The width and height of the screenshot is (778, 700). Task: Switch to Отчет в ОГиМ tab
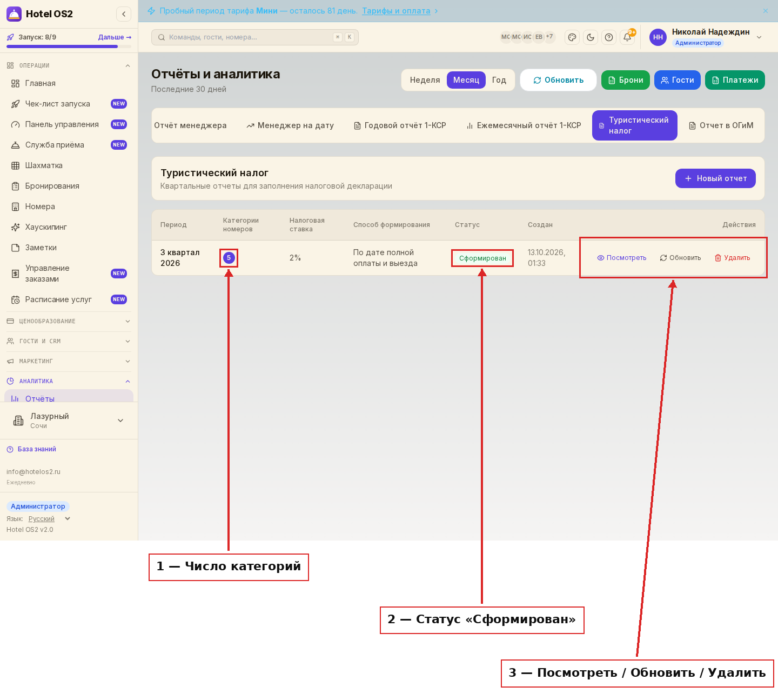tap(721, 125)
